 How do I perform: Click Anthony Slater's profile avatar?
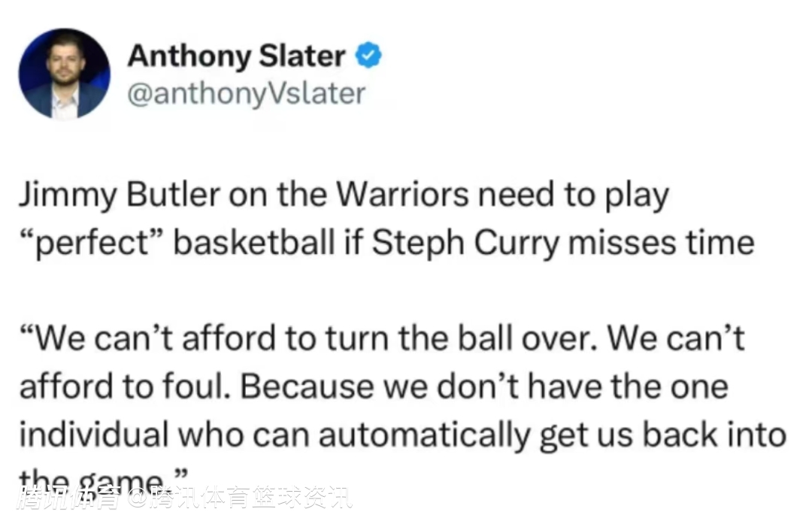(65, 74)
